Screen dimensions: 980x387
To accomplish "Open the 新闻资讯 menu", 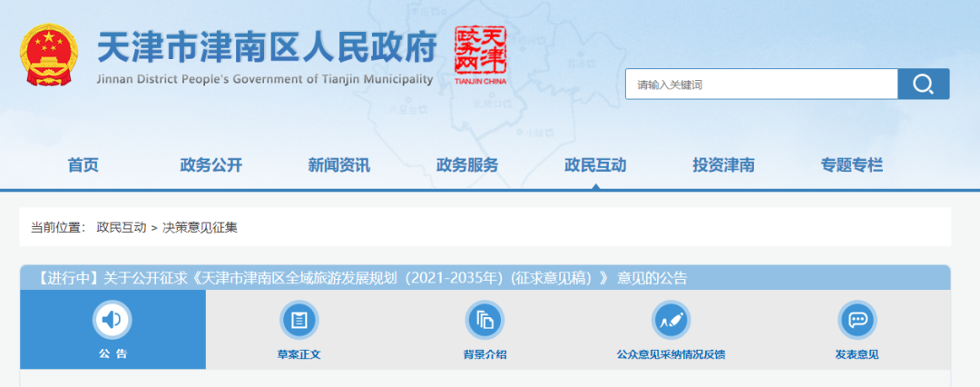I will 338,165.
